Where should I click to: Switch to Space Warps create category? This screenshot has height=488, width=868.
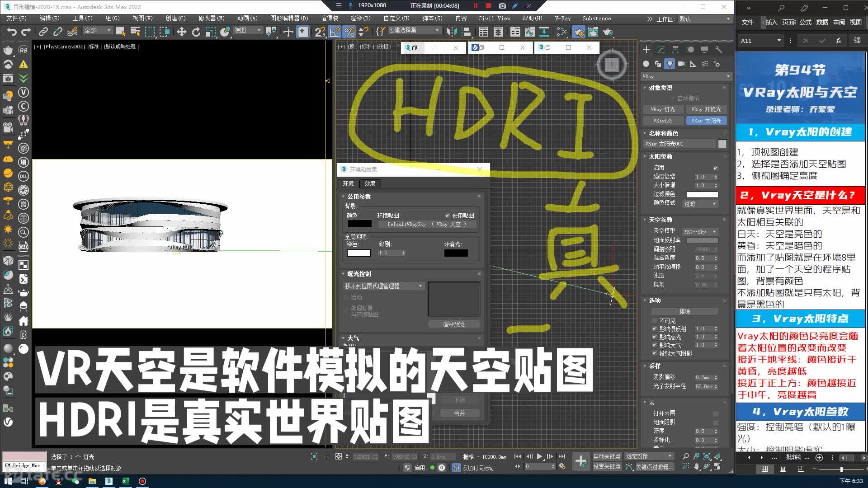tap(705, 64)
